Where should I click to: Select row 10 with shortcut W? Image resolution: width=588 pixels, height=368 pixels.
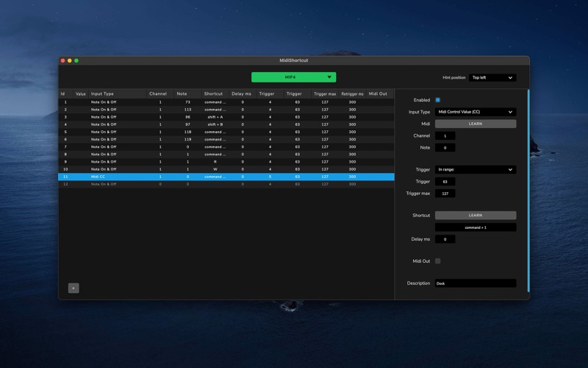(x=226, y=169)
